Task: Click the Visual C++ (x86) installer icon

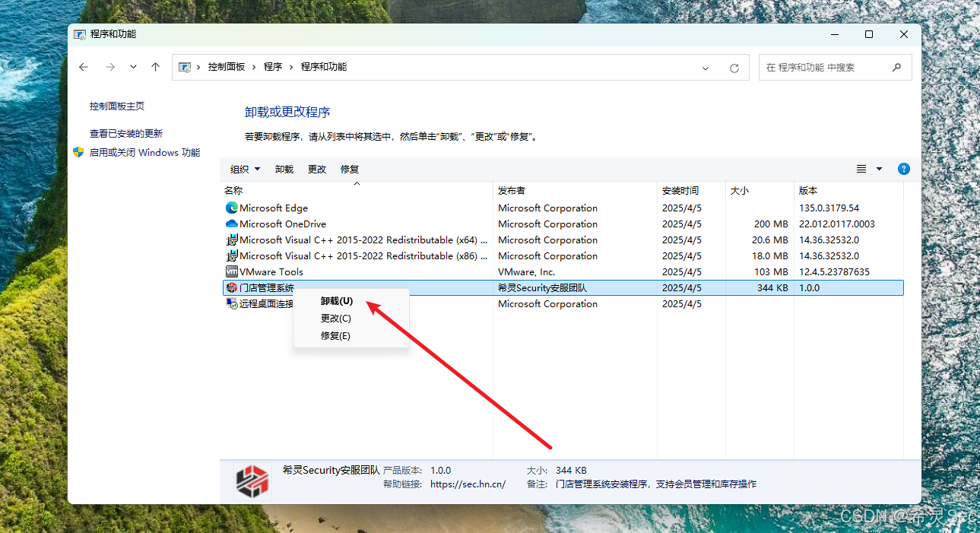Action: [232, 255]
